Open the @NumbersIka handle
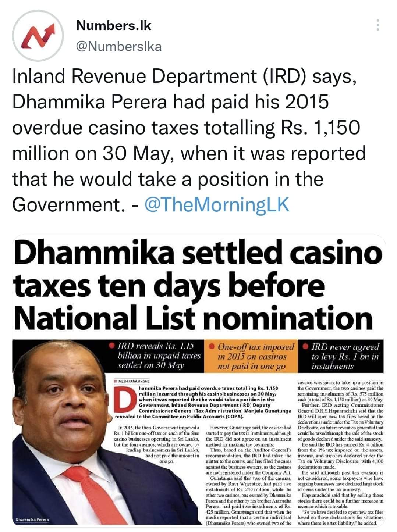This screenshot has width=397, height=532. coord(119,47)
